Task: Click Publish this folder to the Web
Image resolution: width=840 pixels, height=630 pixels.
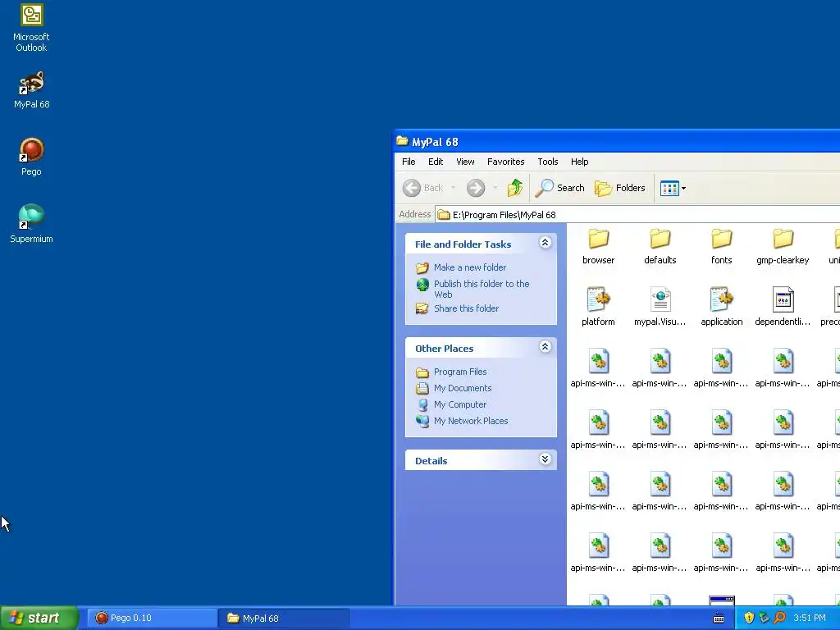Action: tap(482, 290)
